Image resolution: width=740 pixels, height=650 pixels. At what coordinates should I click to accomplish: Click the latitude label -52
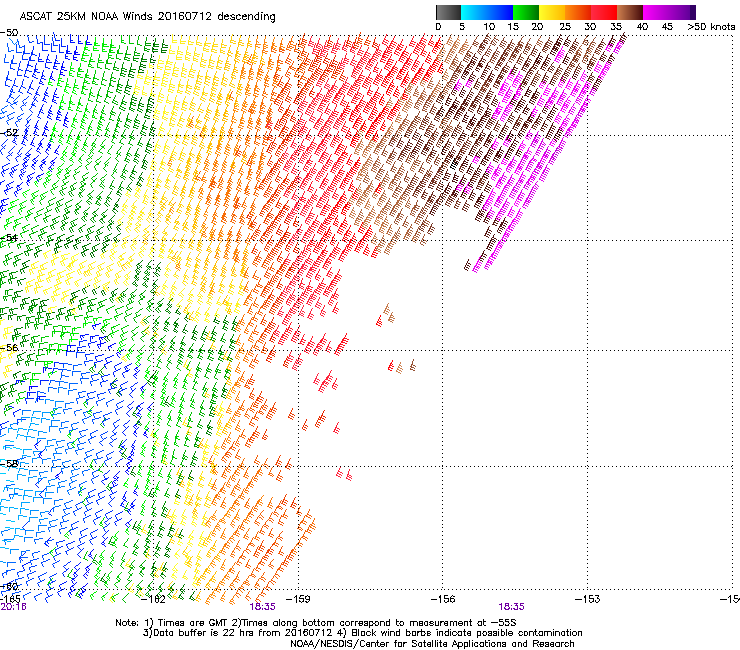click(x=9, y=133)
